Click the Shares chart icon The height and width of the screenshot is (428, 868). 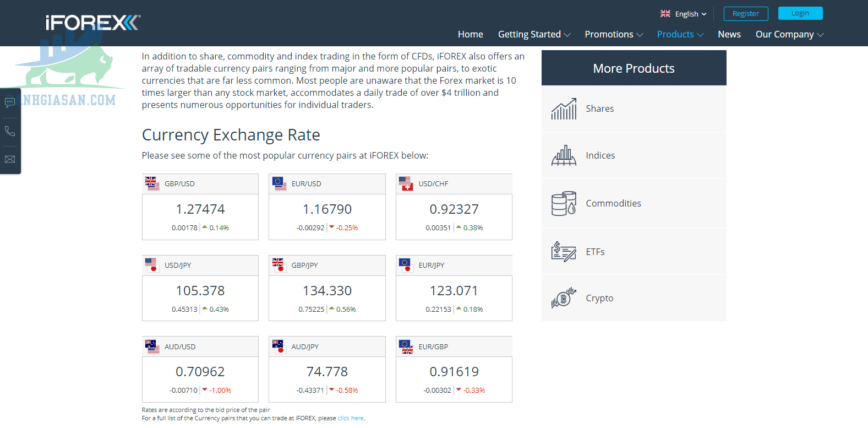coord(564,109)
